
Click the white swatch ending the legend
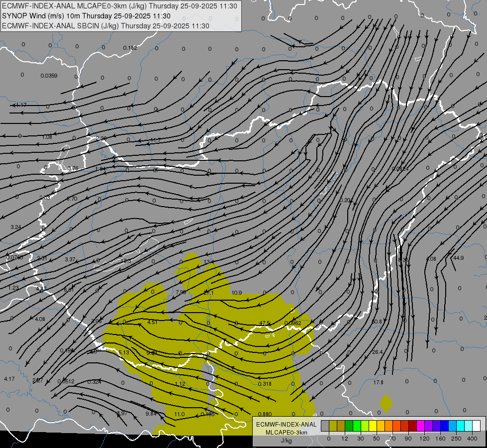[x=476, y=426]
